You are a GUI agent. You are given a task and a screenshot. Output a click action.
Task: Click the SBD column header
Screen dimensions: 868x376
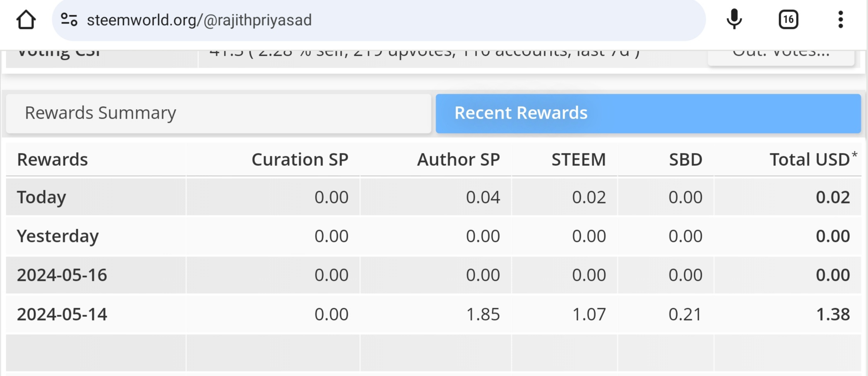click(x=685, y=159)
